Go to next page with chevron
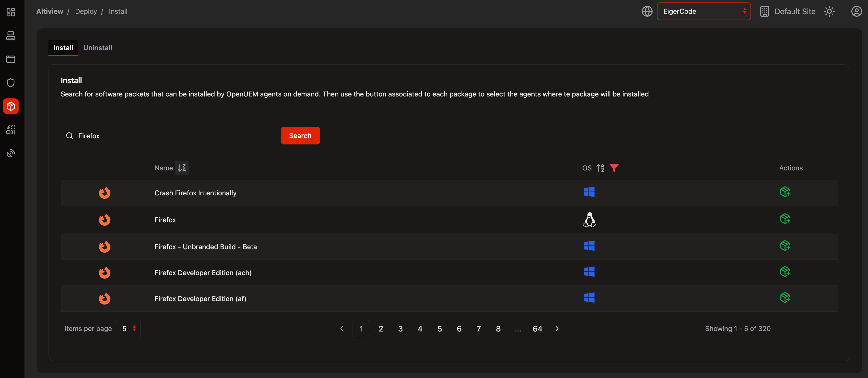Viewport: 868px width, 378px height. pyautogui.click(x=557, y=329)
